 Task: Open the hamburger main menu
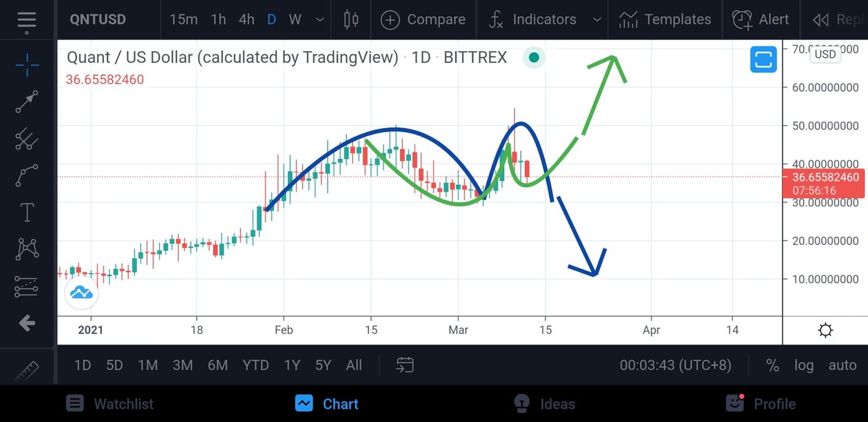click(x=26, y=20)
